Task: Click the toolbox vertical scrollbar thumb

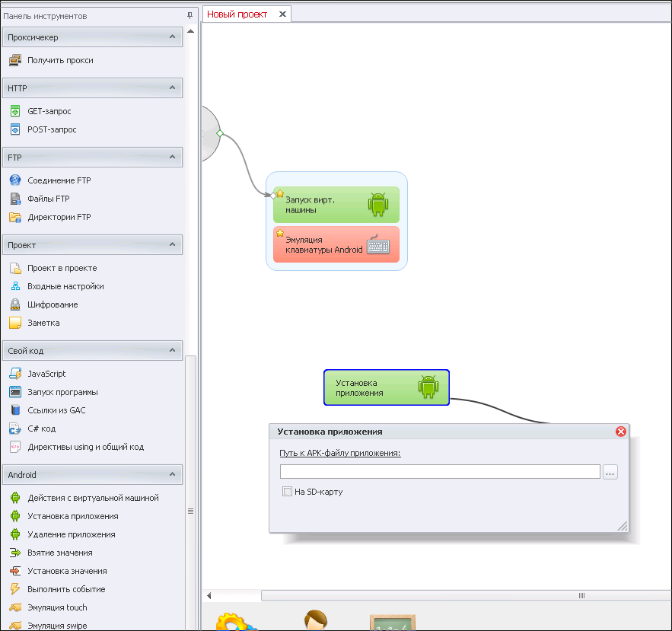Action: (x=191, y=493)
